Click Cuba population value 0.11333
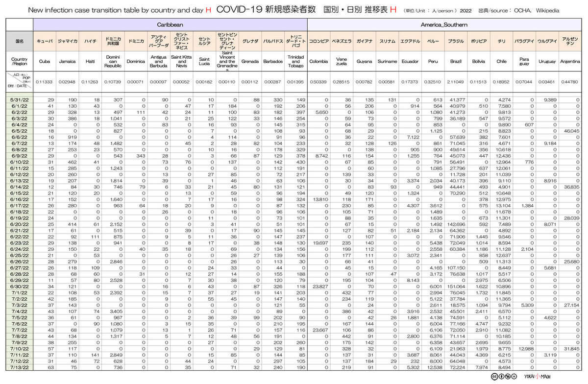Image resolution: width=588 pixels, height=384 pixels. point(45,82)
